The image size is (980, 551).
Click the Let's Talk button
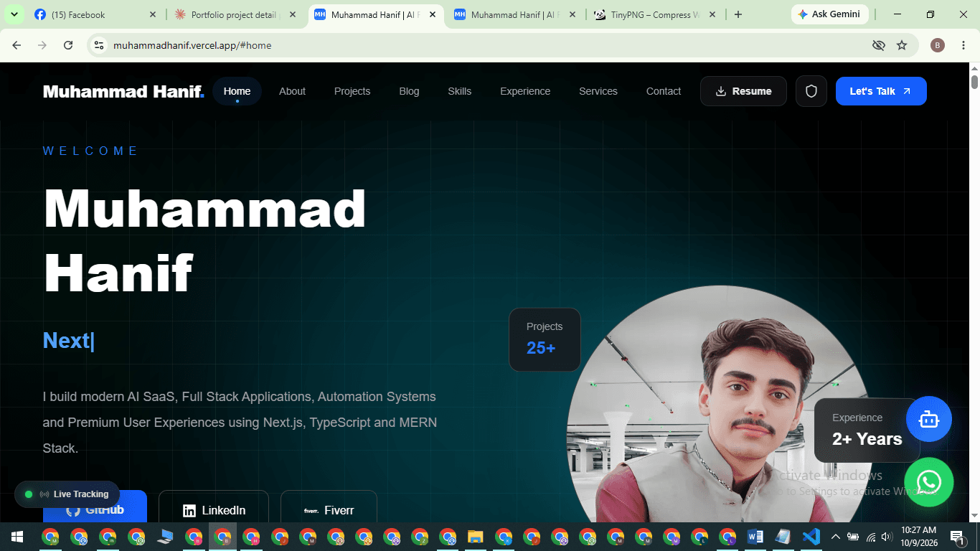[x=881, y=91]
